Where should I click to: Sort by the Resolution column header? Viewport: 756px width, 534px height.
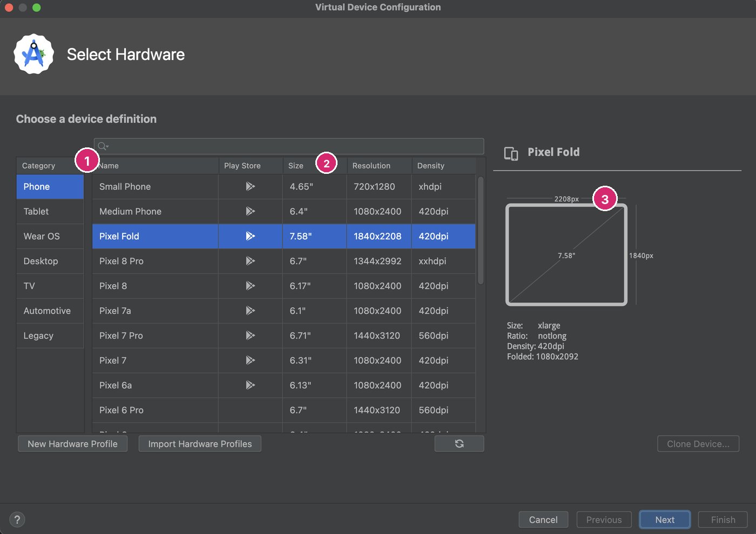click(379, 166)
